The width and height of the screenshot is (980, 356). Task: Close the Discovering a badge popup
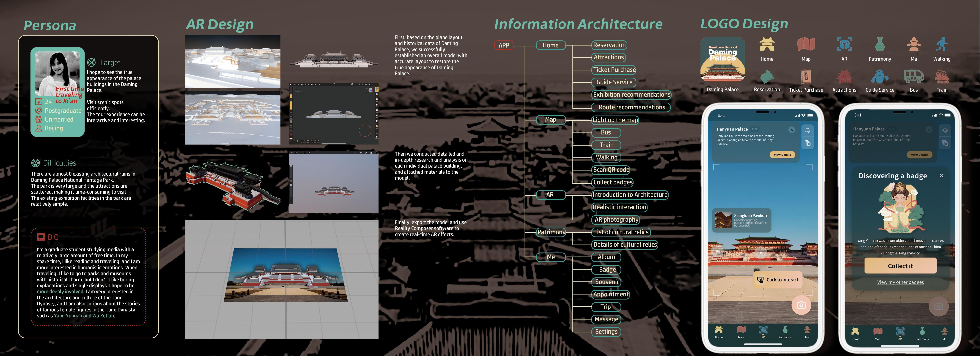941,176
